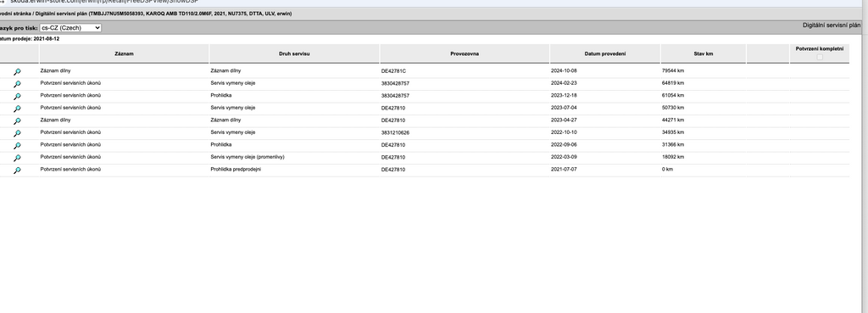
Task: Select workshop code 3831210626
Action: (x=395, y=132)
